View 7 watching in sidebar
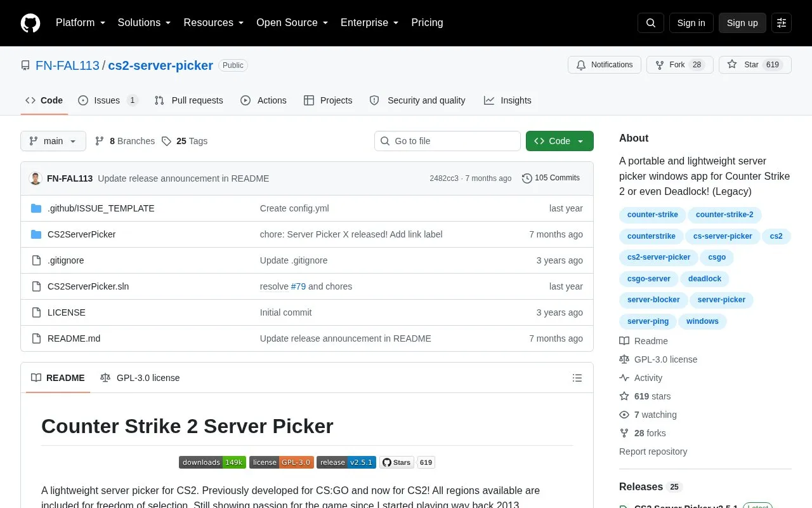The width and height of the screenshot is (812, 508). (648, 415)
